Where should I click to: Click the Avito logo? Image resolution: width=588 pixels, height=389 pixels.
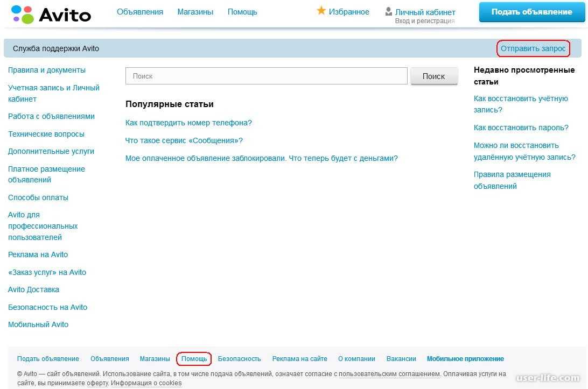tap(51, 14)
